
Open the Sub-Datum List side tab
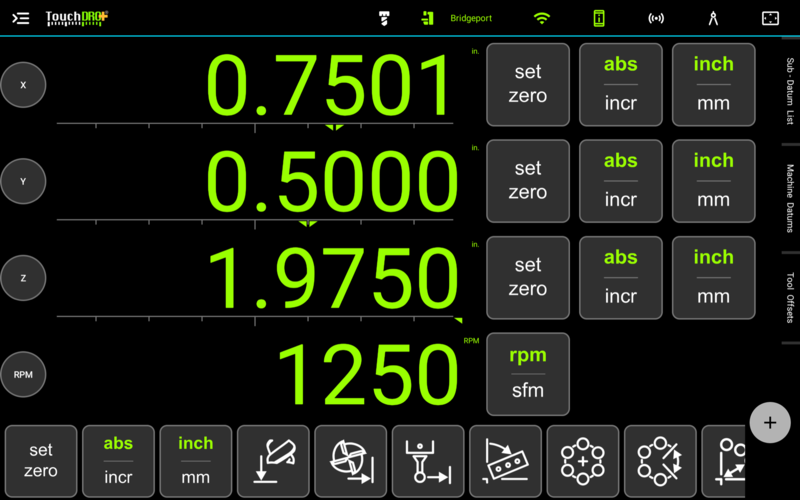[790, 91]
